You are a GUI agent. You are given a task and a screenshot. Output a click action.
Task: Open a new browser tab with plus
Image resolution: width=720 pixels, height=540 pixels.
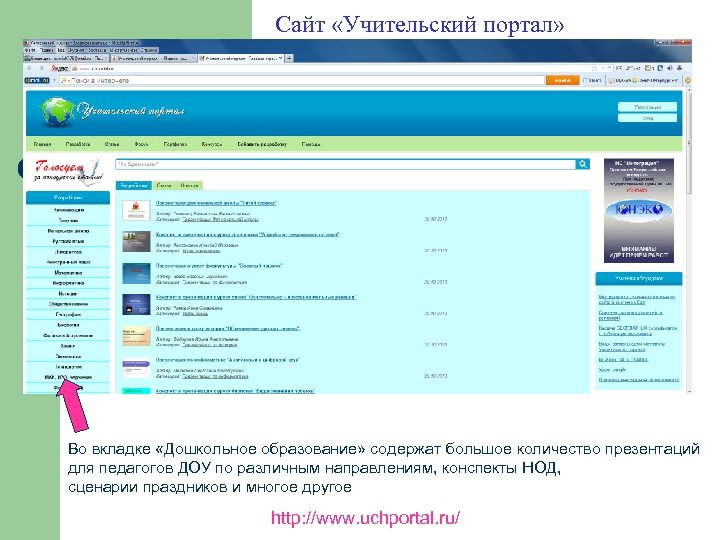coord(289,58)
